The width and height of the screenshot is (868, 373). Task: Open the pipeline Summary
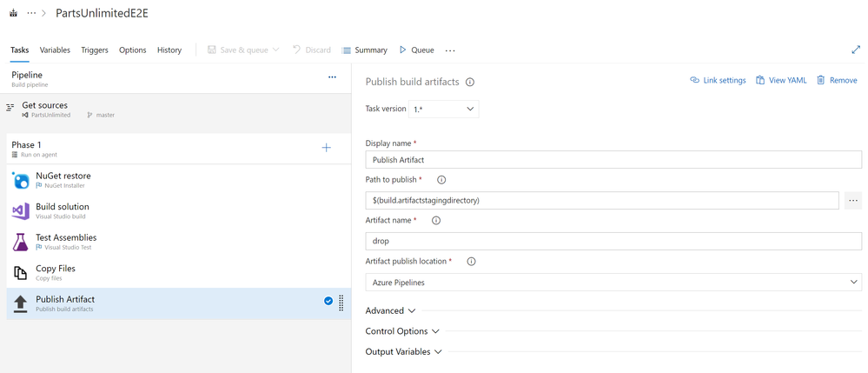[364, 50]
